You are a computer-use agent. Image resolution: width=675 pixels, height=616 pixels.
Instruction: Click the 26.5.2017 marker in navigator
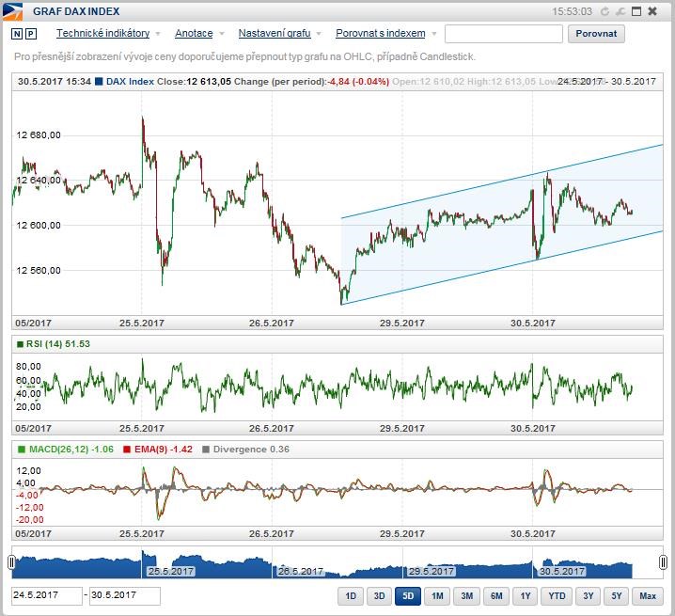click(x=301, y=571)
